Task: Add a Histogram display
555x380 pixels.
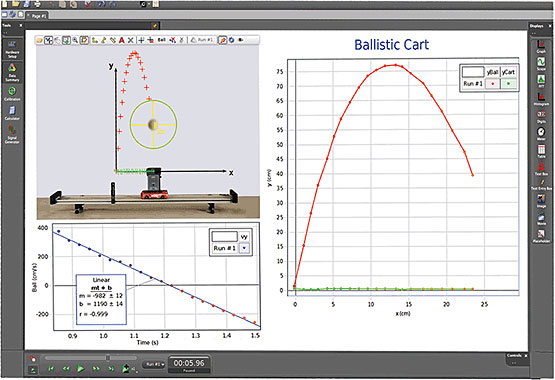Action: (x=541, y=99)
